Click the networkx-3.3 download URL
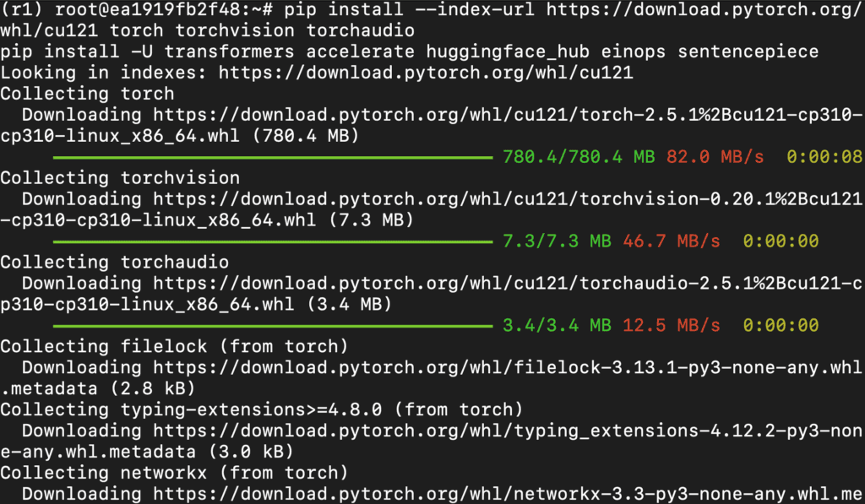This screenshot has height=504, width=865. 508,494
